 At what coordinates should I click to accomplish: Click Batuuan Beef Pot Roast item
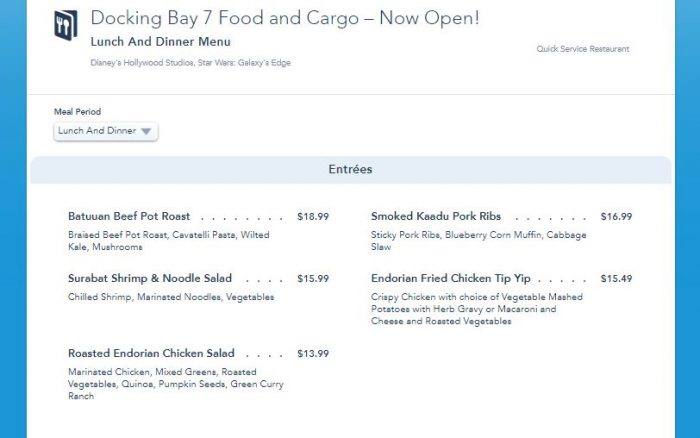(x=129, y=216)
